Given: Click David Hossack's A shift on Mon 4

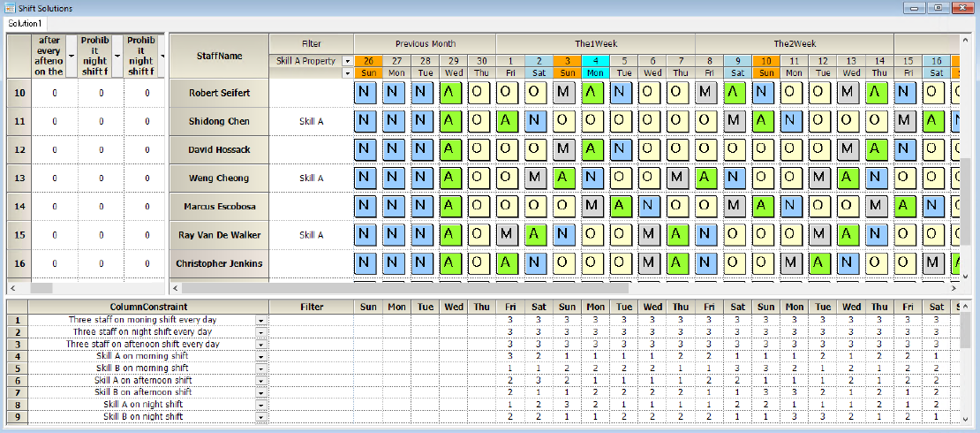Looking at the screenshot, I should (x=592, y=149).
